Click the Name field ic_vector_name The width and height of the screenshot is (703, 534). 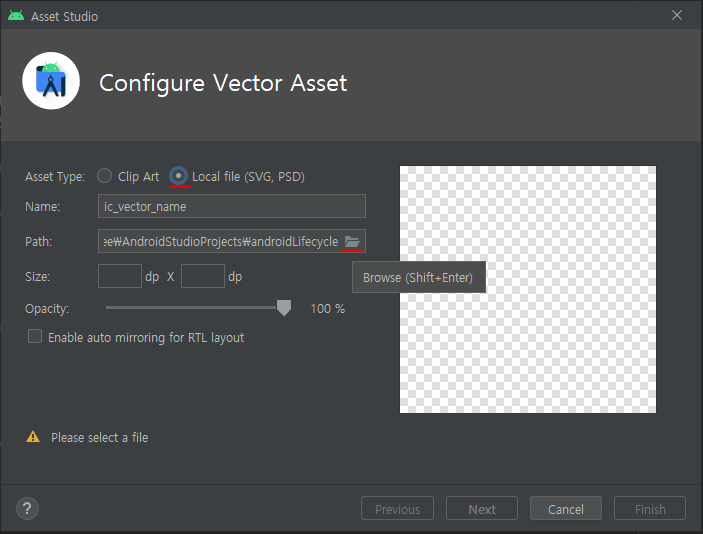(232, 206)
